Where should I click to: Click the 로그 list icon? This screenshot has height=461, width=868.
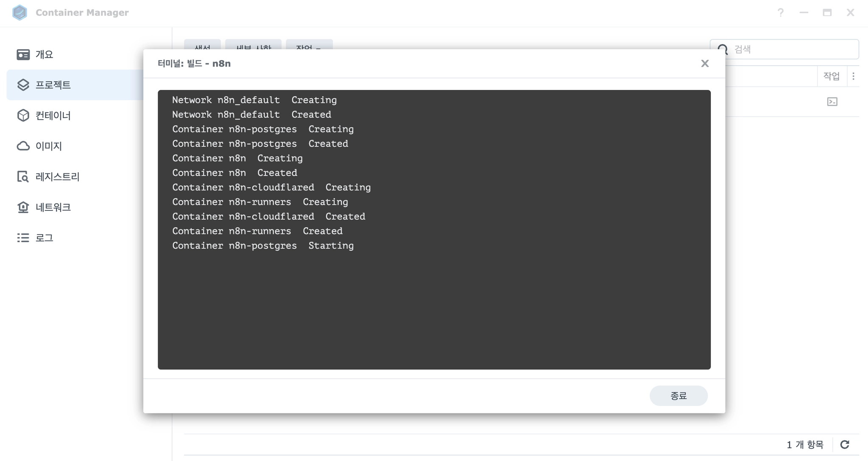23,237
